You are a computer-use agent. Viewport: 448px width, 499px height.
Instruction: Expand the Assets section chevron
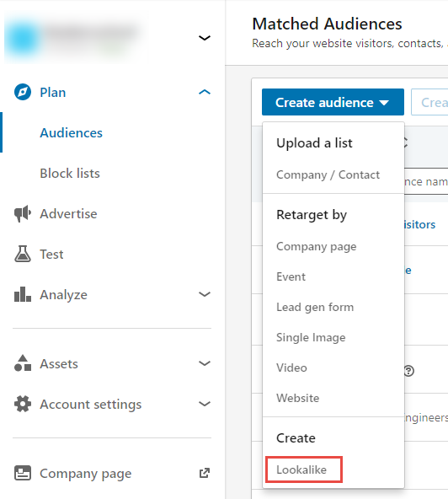click(205, 363)
